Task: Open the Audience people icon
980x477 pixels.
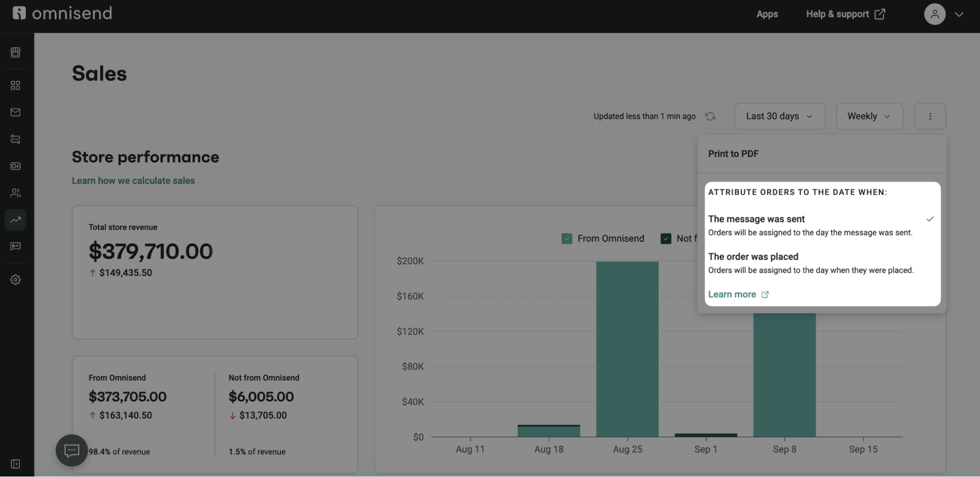Action: (x=15, y=192)
